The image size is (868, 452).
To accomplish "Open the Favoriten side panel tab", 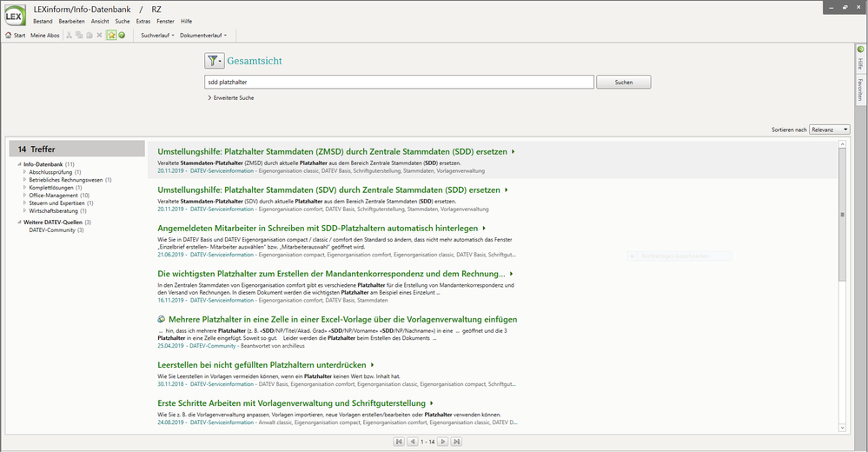I will click(x=860, y=89).
